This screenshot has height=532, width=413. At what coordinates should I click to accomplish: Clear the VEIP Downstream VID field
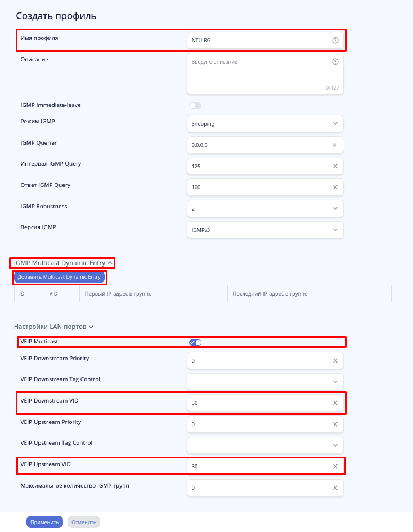click(x=335, y=403)
